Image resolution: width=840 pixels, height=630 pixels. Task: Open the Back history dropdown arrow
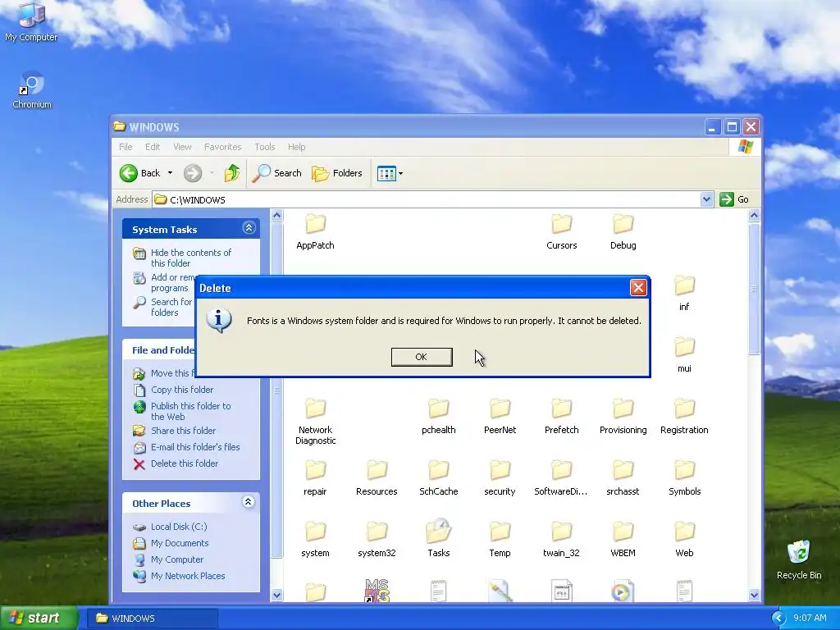[171, 173]
